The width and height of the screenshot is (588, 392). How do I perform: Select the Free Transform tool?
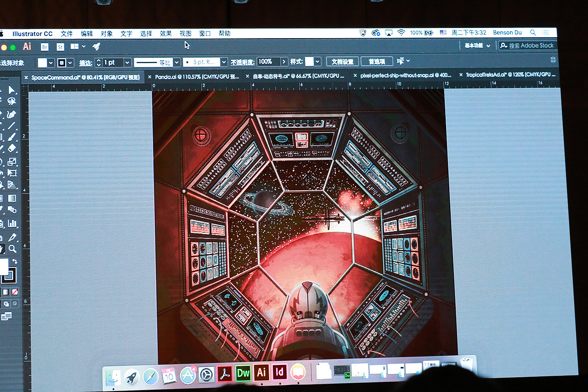point(12,173)
